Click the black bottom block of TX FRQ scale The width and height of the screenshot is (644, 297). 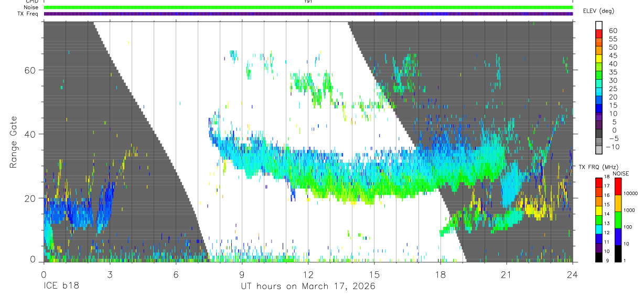[599, 257]
